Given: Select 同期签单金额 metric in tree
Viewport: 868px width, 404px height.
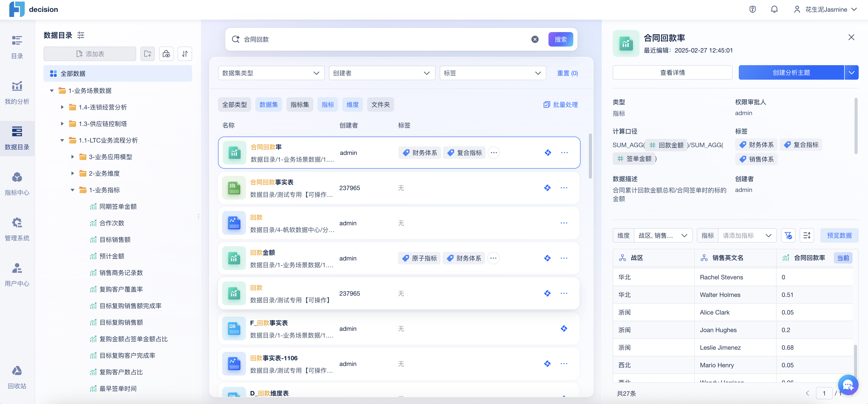Looking at the screenshot, I should pyautogui.click(x=118, y=206).
